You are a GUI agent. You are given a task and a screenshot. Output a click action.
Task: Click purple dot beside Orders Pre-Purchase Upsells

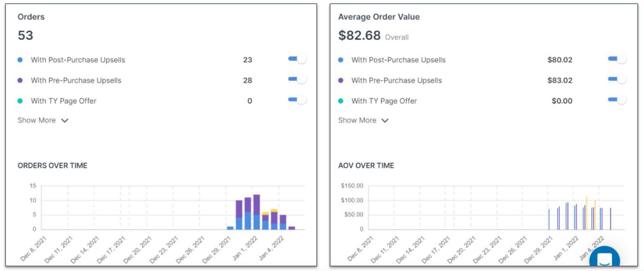pos(20,80)
